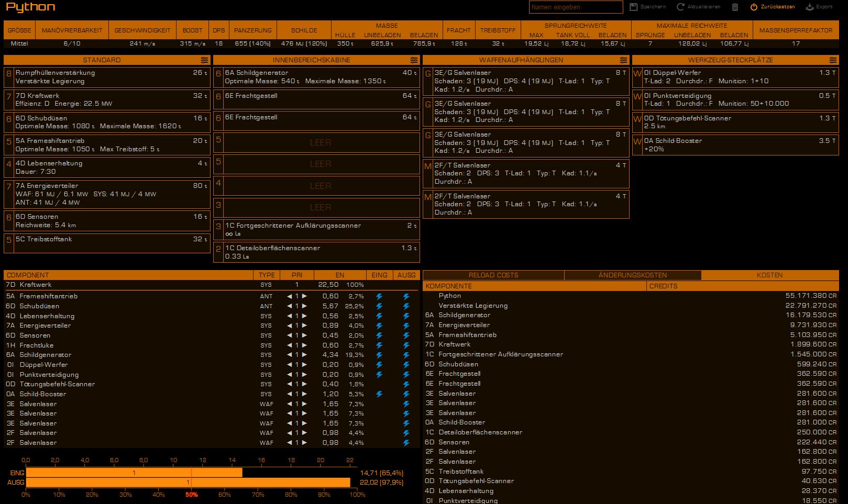Click the Zurücksetzen text label

coord(778,7)
